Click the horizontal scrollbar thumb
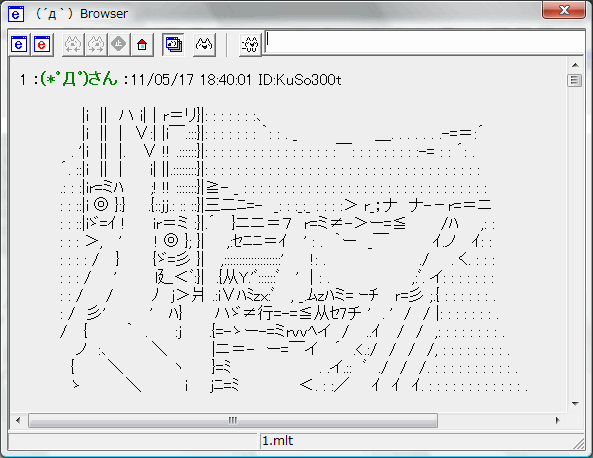 233,420
